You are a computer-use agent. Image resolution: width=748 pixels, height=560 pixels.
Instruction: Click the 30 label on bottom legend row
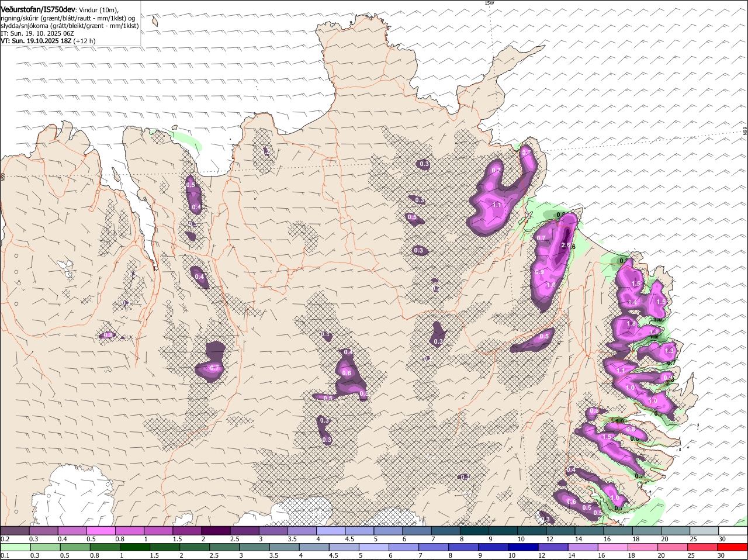[x=721, y=555]
